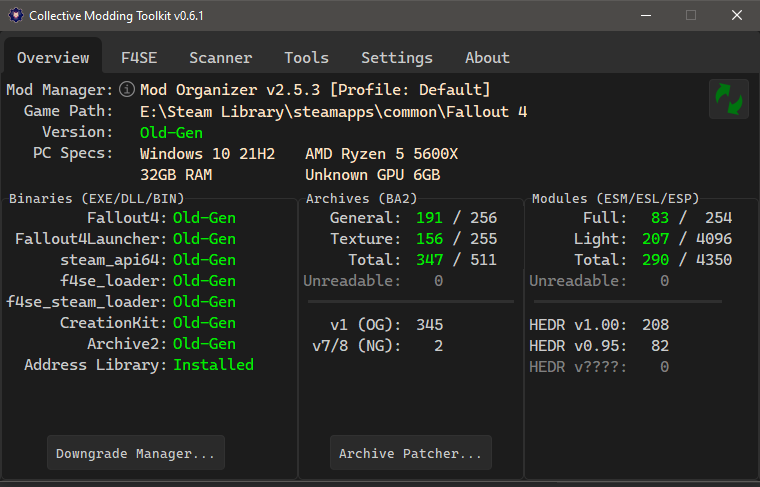Click the Collective Modding Toolkit title icon

point(16,16)
